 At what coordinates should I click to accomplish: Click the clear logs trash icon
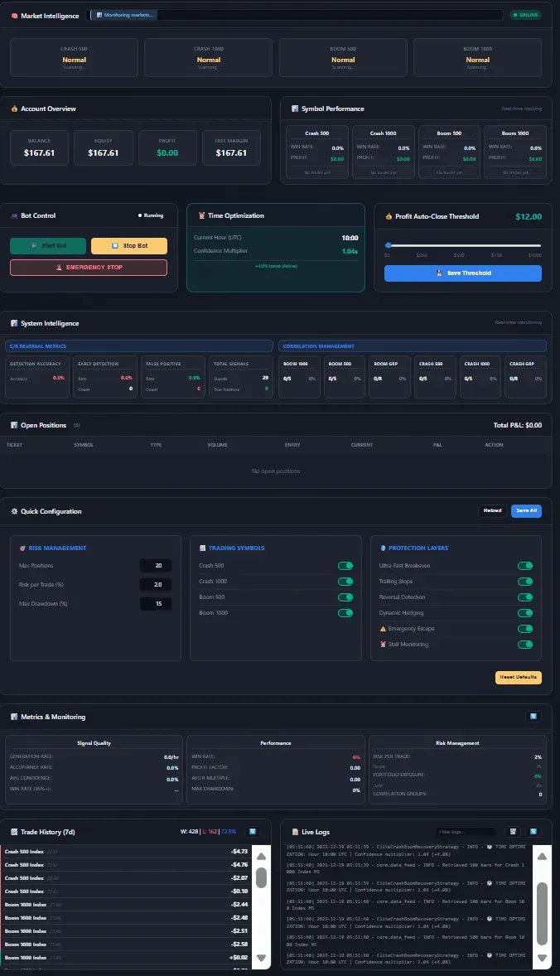pos(513,831)
